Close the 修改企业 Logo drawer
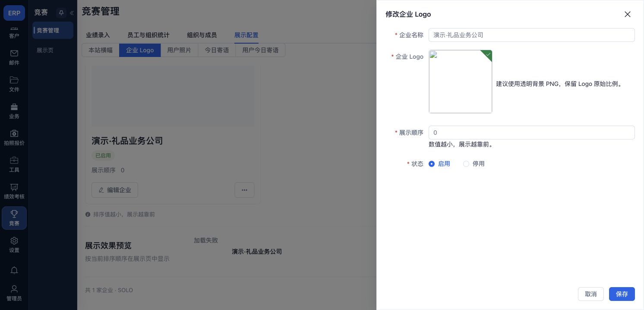Viewport: 644px width, 310px height. 628,14
